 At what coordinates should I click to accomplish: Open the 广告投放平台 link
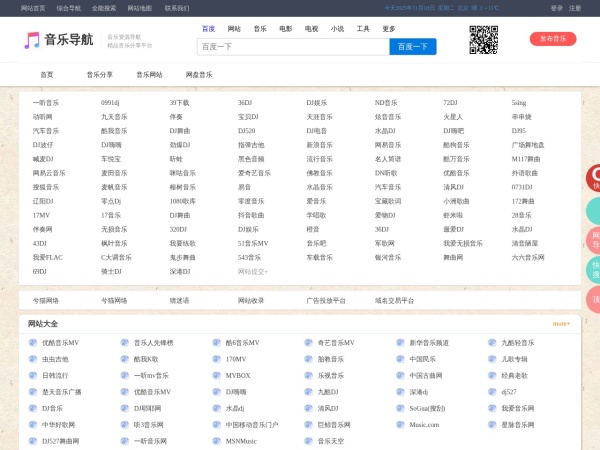326,301
